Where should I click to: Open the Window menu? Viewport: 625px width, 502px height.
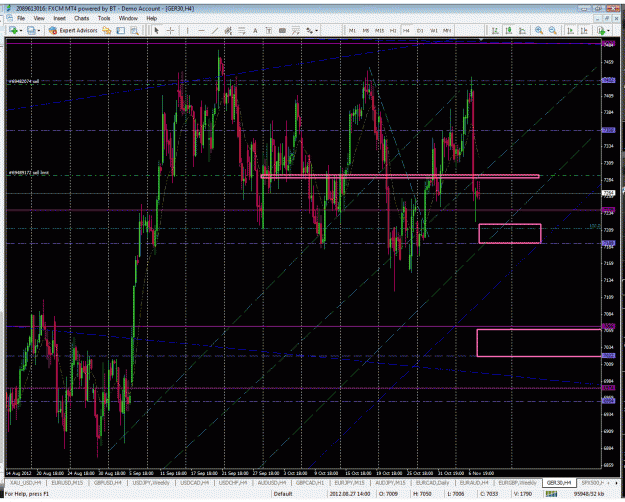[x=128, y=18]
